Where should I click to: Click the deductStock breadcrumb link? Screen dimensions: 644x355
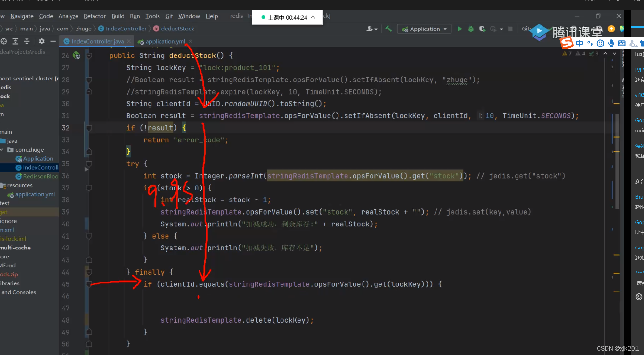coord(178,29)
